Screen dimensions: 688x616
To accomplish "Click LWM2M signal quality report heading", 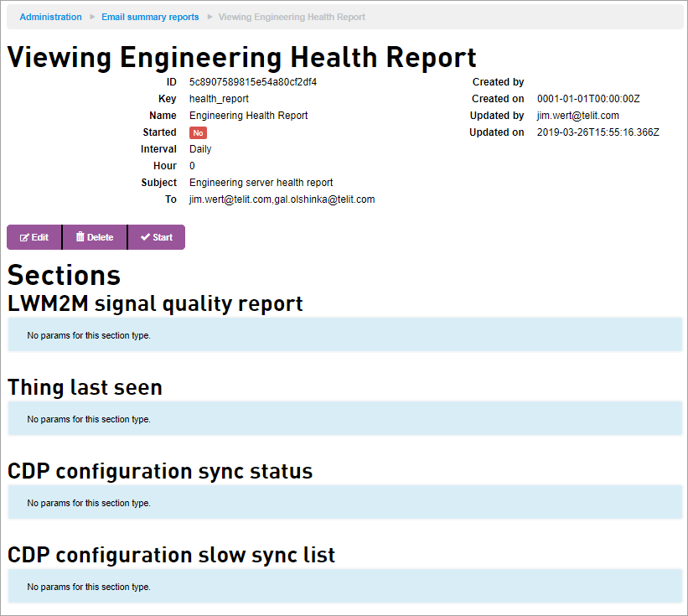I will tap(155, 304).
